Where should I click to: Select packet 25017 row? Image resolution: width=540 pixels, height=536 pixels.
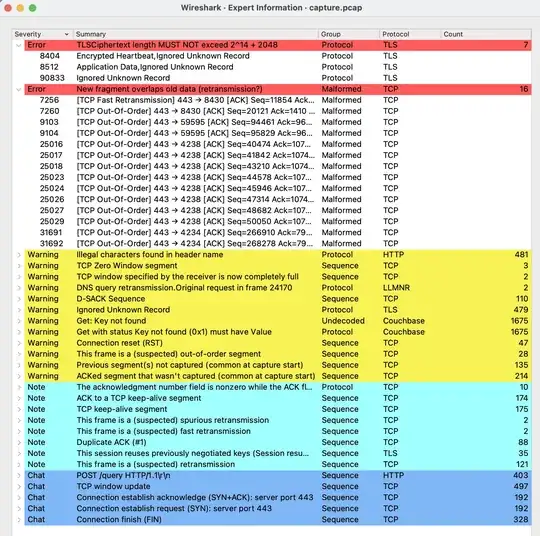278,155
